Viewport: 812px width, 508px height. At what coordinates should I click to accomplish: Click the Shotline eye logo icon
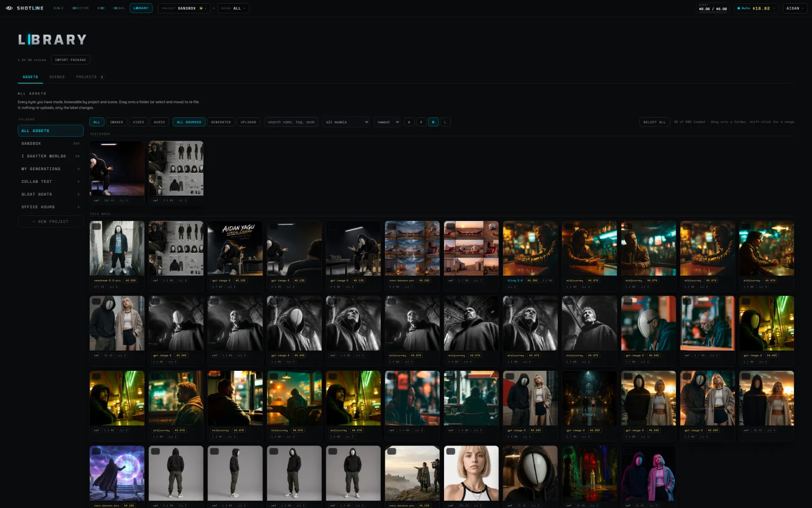pyautogui.click(x=9, y=8)
